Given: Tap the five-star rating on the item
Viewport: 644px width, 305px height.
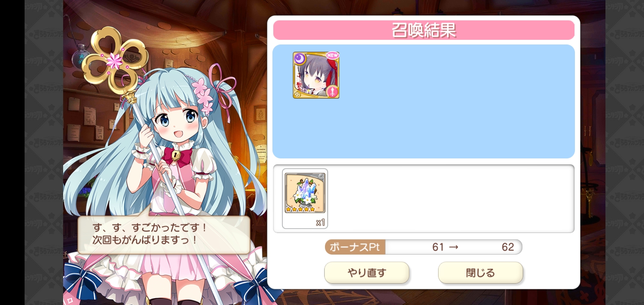Looking at the screenshot, I should tap(300, 209).
